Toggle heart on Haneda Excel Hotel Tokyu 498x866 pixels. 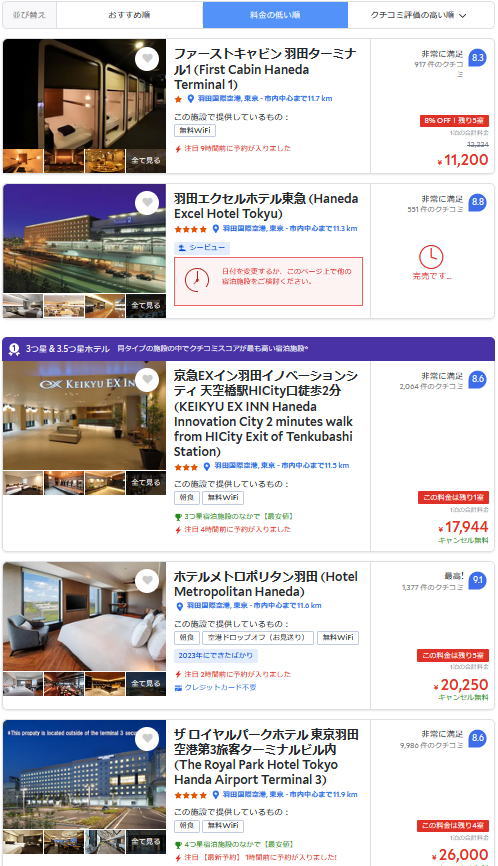pos(147,203)
